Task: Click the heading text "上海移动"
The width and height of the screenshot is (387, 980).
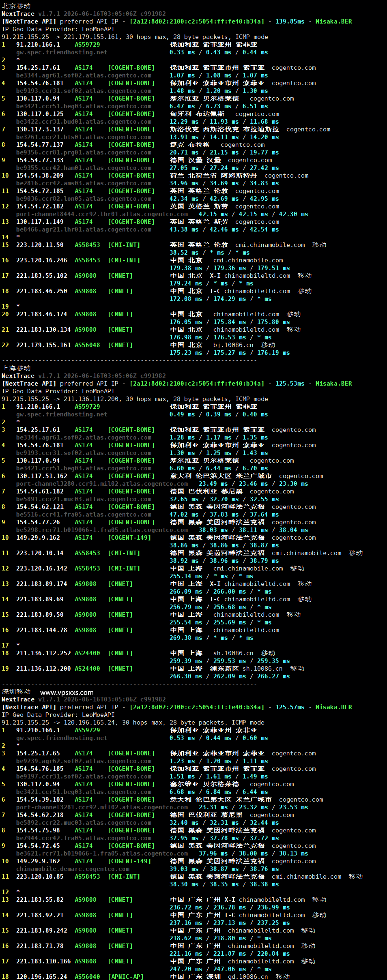Action: 16,368
